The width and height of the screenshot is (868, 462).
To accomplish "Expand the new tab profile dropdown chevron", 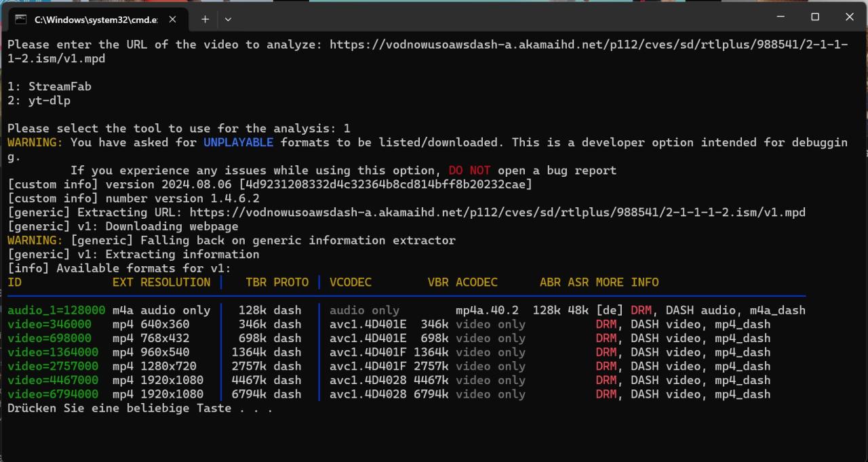I will coord(228,19).
